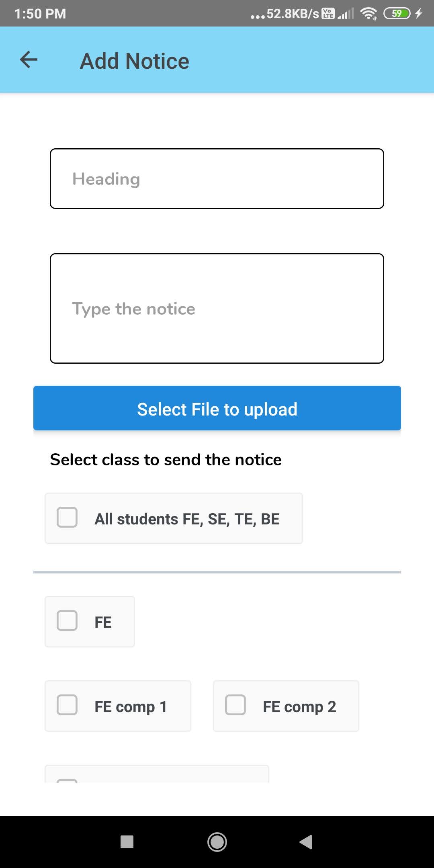Viewport: 434px width, 868px height.
Task: Tap the Heading input field
Action: (217, 179)
